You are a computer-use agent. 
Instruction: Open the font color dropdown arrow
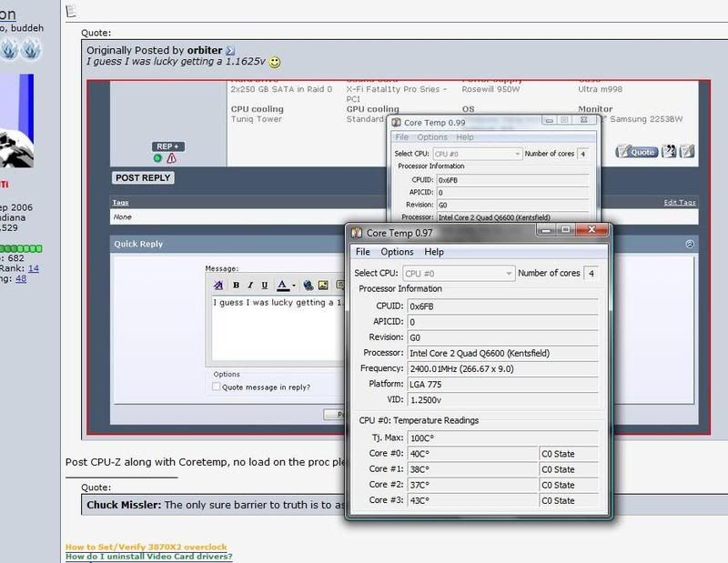pyautogui.click(x=293, y=286)
